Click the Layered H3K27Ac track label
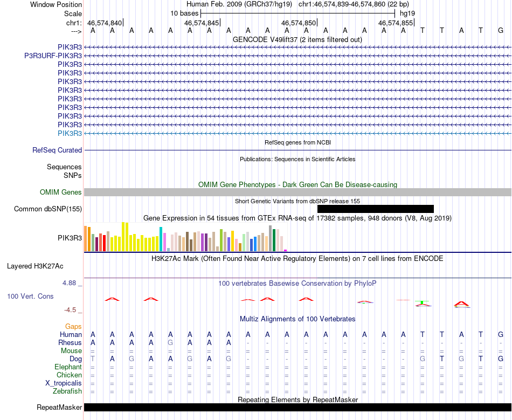Screen dimensions: 512x420 click(x=35, y=266)
